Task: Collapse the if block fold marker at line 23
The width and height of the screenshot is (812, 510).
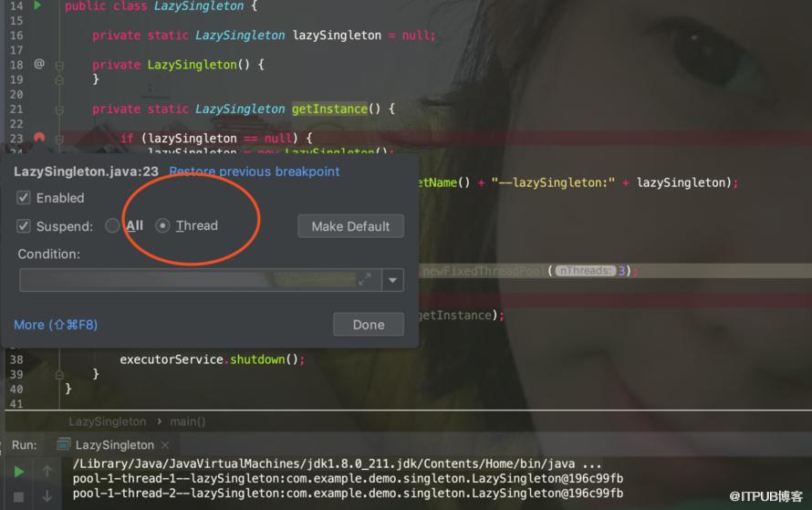Action: click(x=59, y=139)
